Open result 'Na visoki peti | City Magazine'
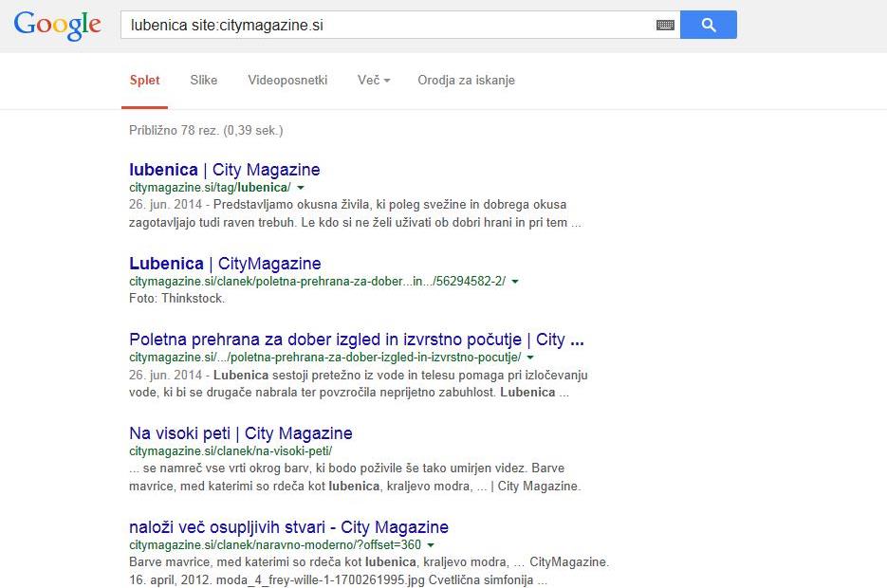 (x=240, y=433)
